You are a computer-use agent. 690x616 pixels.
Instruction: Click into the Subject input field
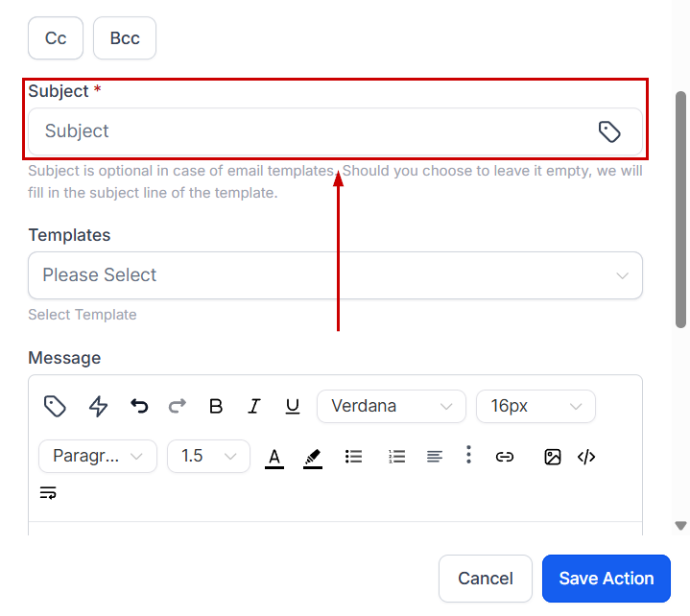(307, 131)
